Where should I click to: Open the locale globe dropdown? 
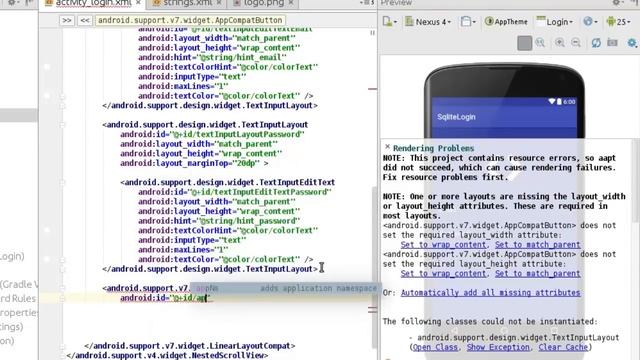[591, 22]
